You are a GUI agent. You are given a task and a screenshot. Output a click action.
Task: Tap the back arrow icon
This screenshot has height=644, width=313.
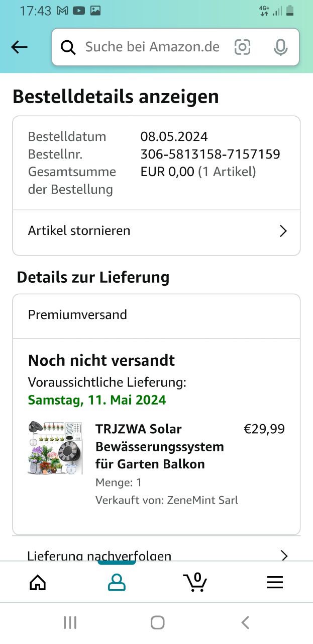click(19, 47)
